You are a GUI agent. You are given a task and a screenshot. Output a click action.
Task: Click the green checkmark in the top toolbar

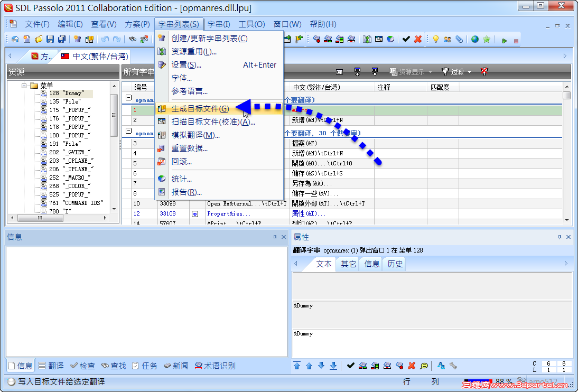click(x=406, y=39)
